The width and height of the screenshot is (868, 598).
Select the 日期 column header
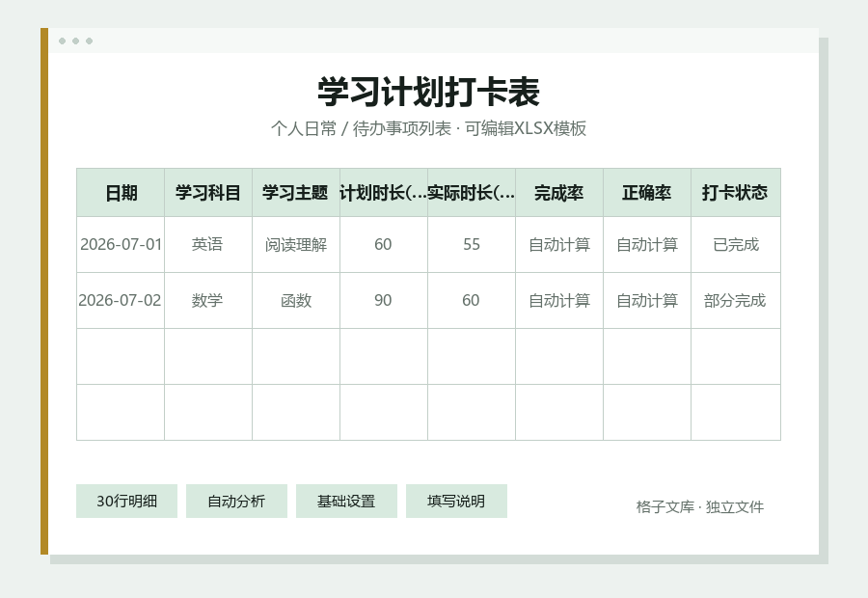121,193
